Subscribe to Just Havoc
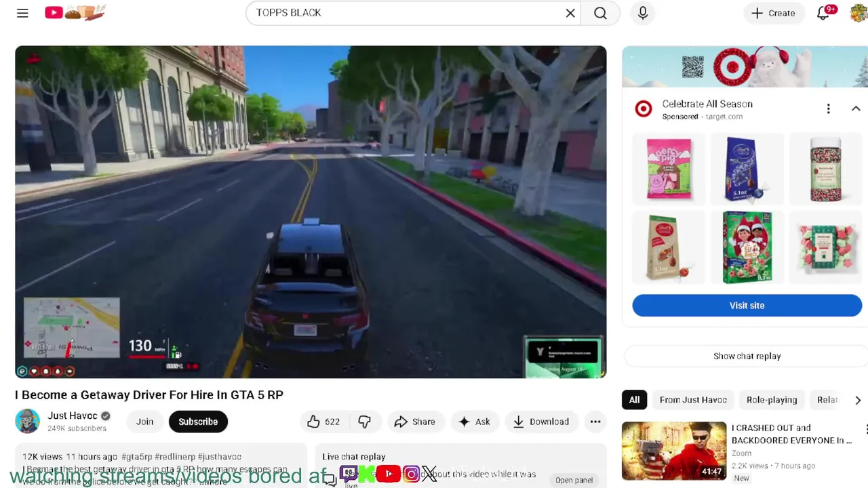The width and height of the screenshot is (868, 488). tap(198, 422)
